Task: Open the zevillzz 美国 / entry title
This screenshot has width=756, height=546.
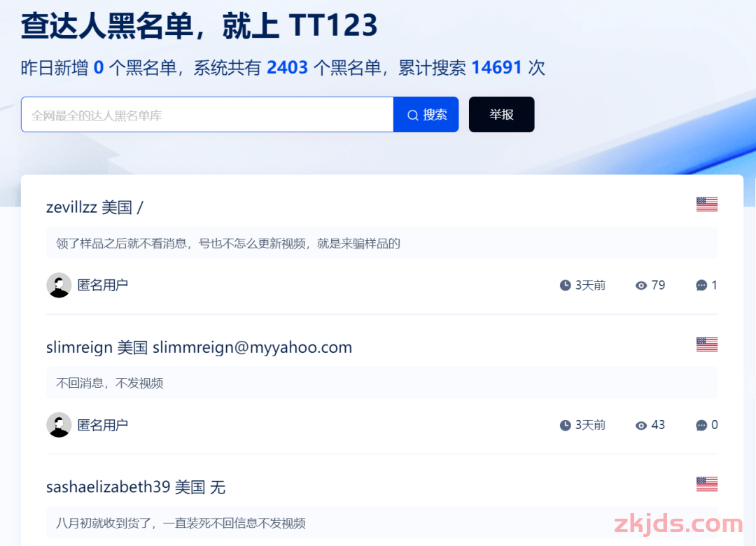Action: [94, 207]
